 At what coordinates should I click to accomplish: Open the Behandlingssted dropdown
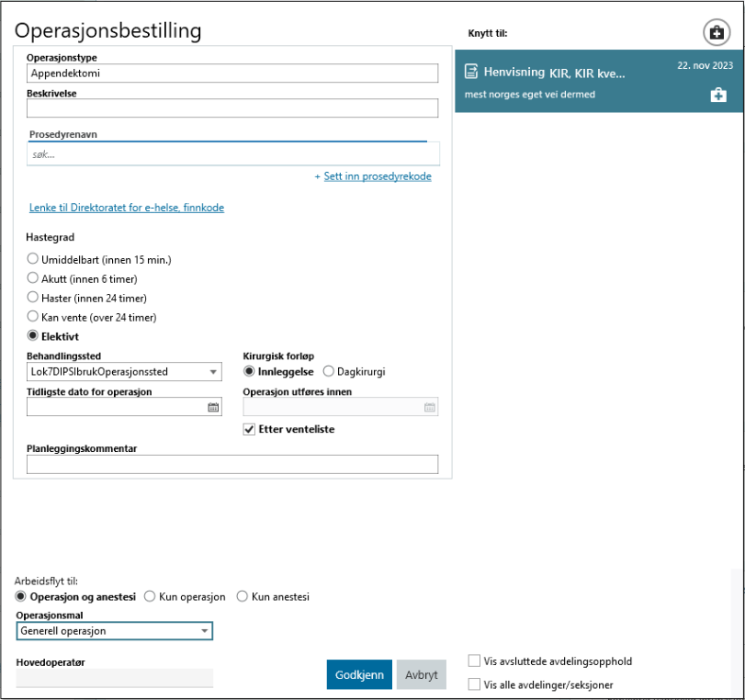click(213, 372)
